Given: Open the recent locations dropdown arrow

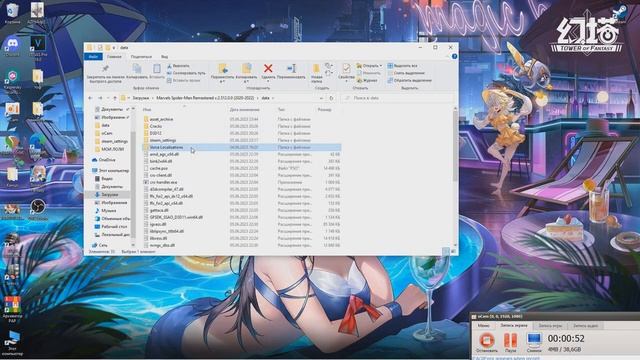Looking at the screenshot, I should (x=108, y=98).
